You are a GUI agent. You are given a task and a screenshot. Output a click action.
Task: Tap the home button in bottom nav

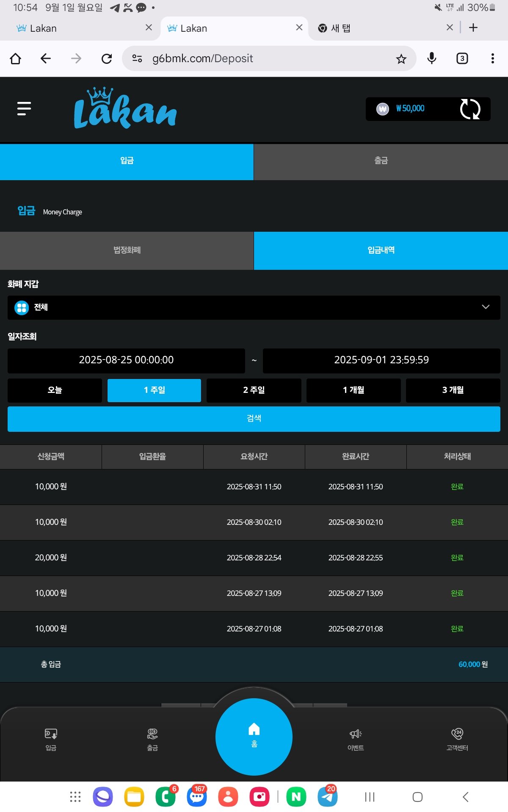point(254,736)
